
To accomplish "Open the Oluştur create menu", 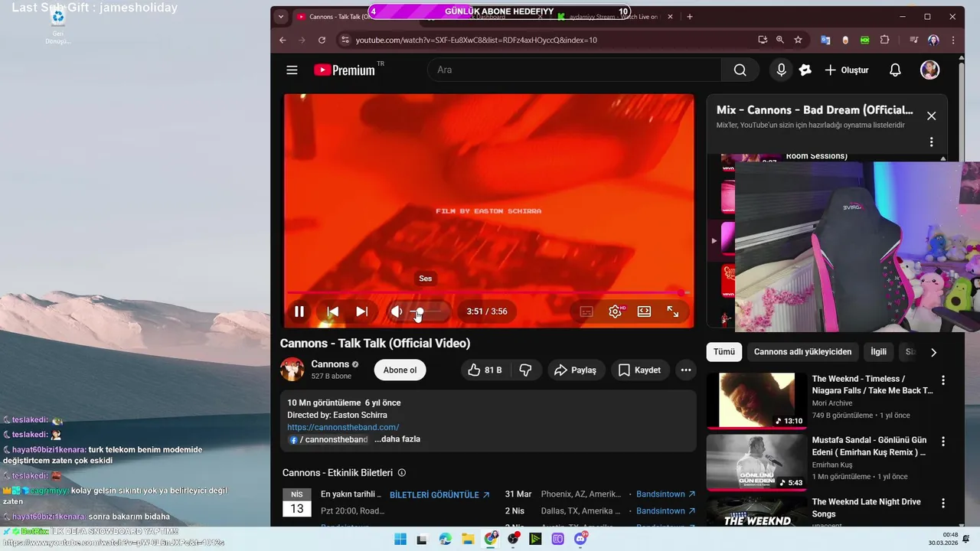I will (847, 70).
